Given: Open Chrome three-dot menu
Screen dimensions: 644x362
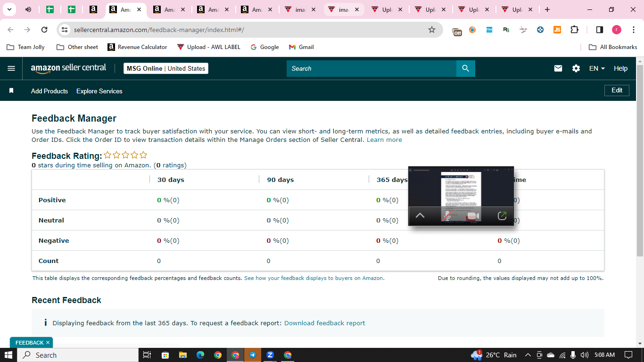Looking at the screenshot, I should [634, 30].
